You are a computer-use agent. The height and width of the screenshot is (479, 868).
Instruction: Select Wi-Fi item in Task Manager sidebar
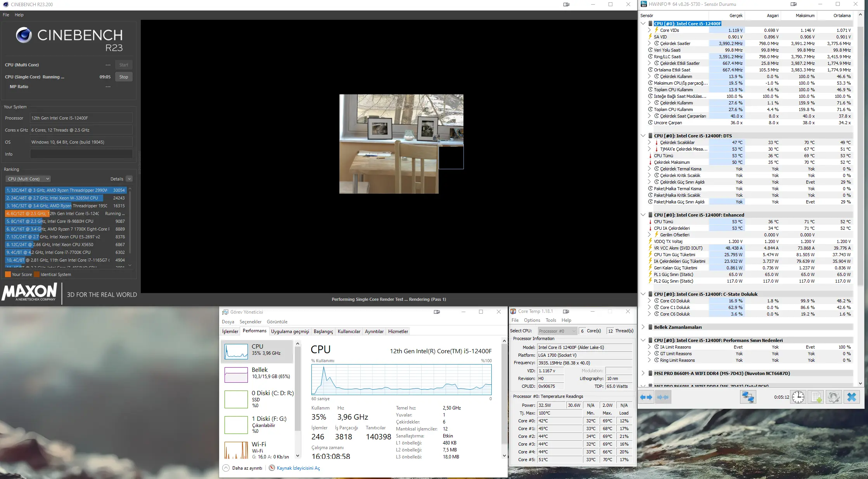click(x=257, y=450)
